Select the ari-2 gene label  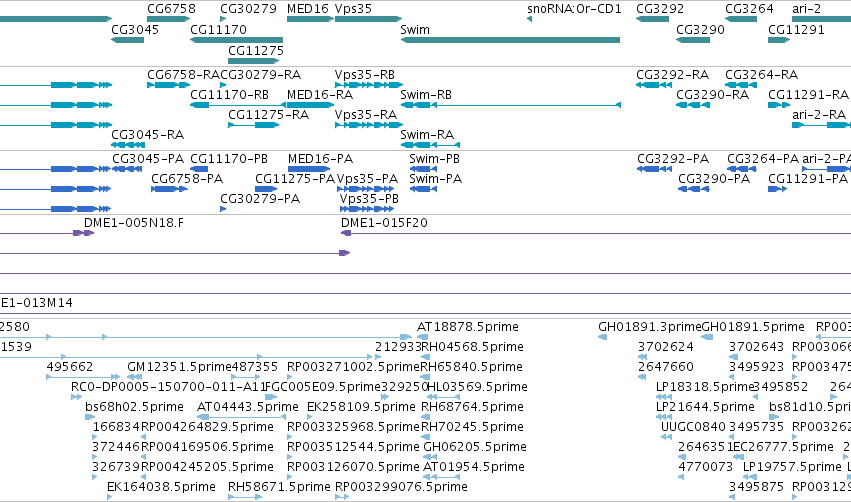[x=806, y=9]
